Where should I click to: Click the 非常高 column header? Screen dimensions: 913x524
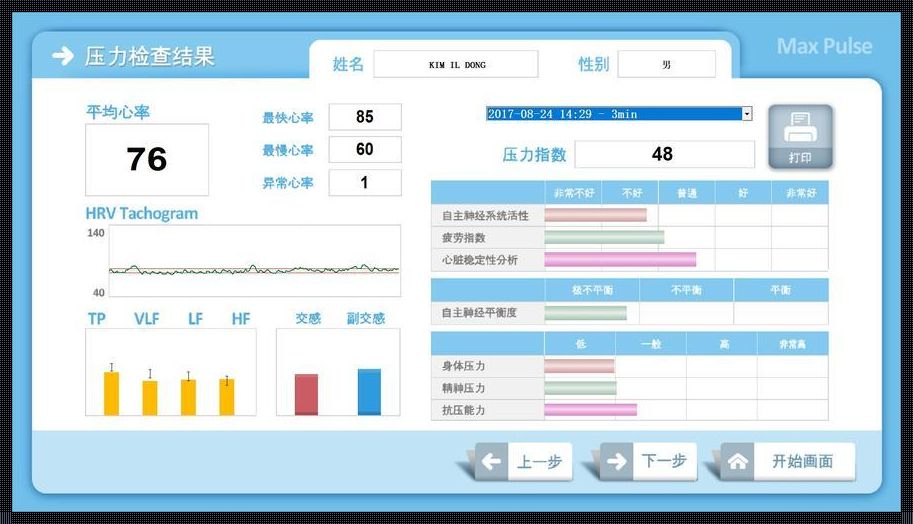(792, 344)
